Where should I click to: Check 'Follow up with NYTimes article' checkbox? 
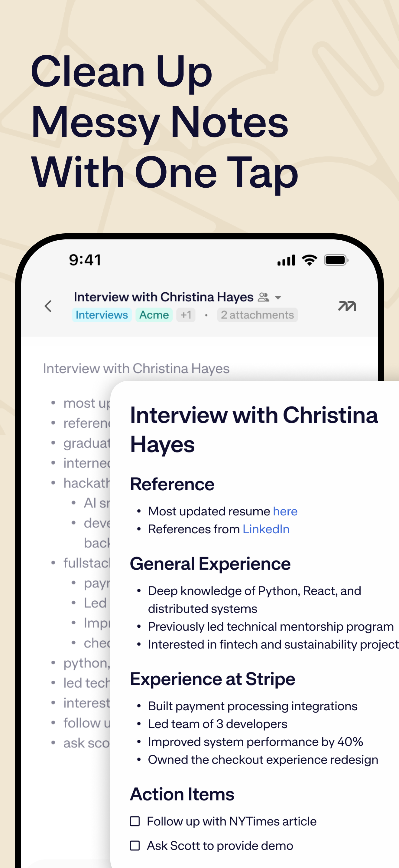(x=135, y=821)
